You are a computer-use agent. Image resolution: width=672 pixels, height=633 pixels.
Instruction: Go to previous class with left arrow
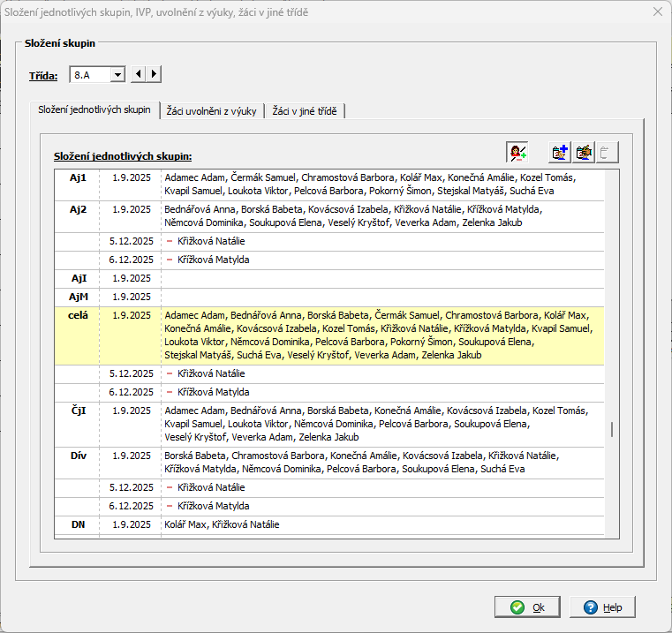click(x=138, y=75)
